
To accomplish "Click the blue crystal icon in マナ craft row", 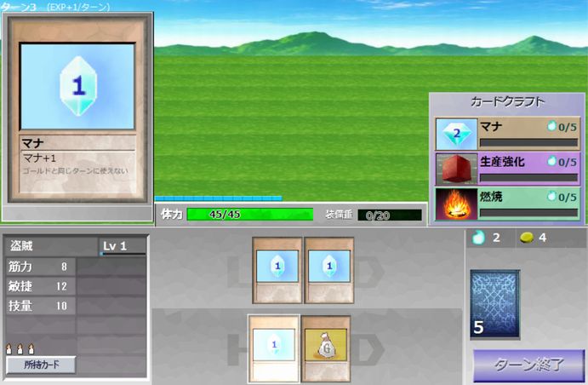I will tap(455, 134).
